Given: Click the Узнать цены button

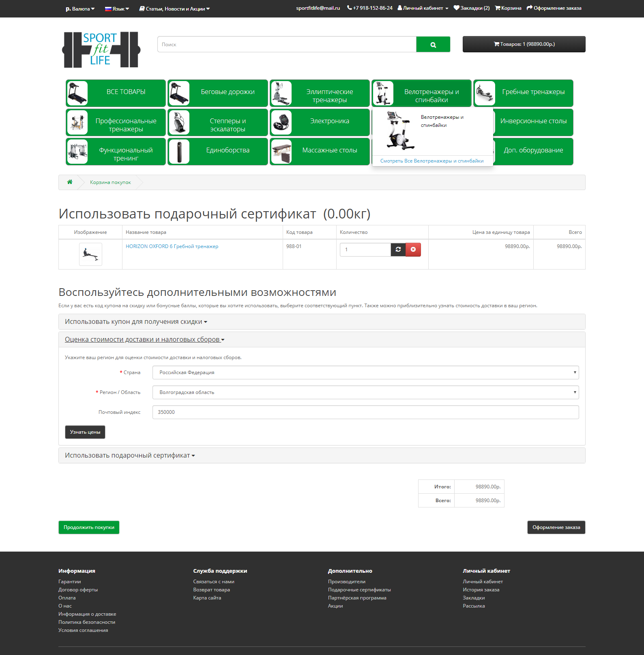Looking at the screenshot, I should click(85, 432).
